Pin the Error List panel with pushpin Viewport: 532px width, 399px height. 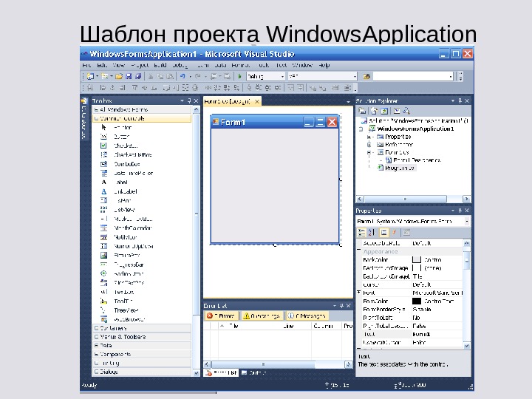click(341, 306)
